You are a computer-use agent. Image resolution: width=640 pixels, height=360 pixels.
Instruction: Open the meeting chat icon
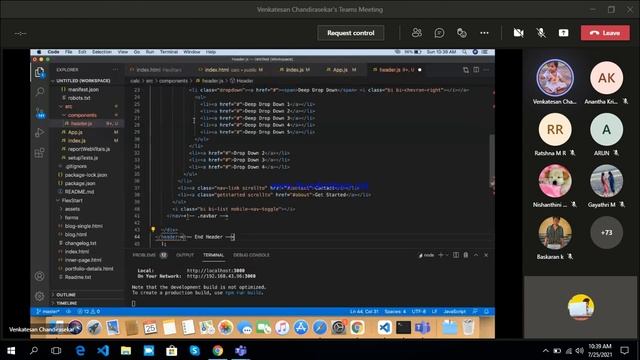tap(439, 33)
